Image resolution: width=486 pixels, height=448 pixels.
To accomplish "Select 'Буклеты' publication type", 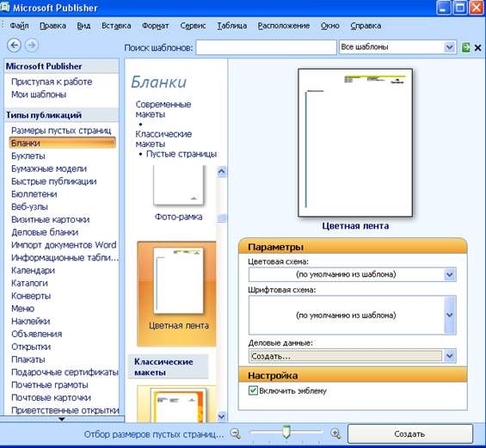I will click(x=28, y=156).
